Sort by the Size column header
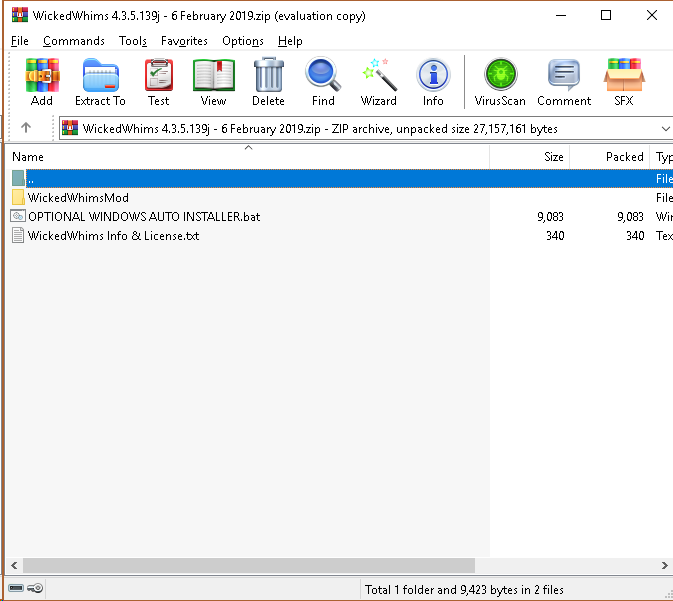This screenshot has height=601, width=673. point(530,157)
